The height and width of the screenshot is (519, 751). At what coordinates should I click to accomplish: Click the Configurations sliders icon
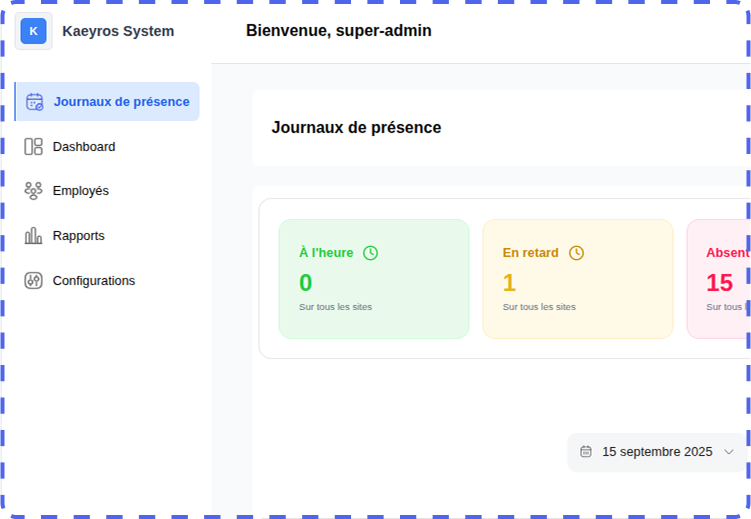(x=33, y=281)
